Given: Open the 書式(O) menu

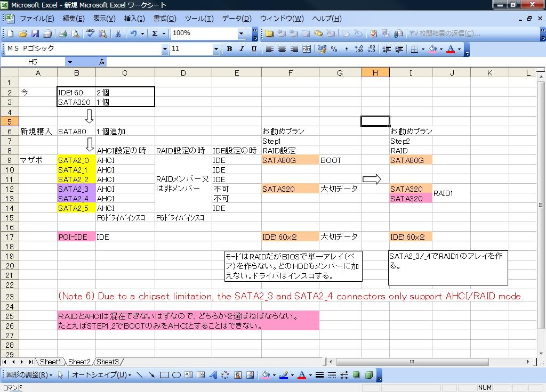Looking at the screenshot, I should click(x=165, y=19).
